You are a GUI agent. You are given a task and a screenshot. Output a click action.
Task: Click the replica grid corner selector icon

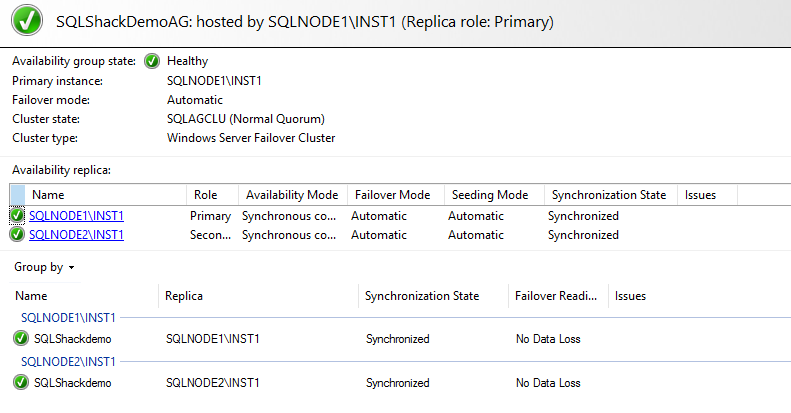click(x=18, y=195)
